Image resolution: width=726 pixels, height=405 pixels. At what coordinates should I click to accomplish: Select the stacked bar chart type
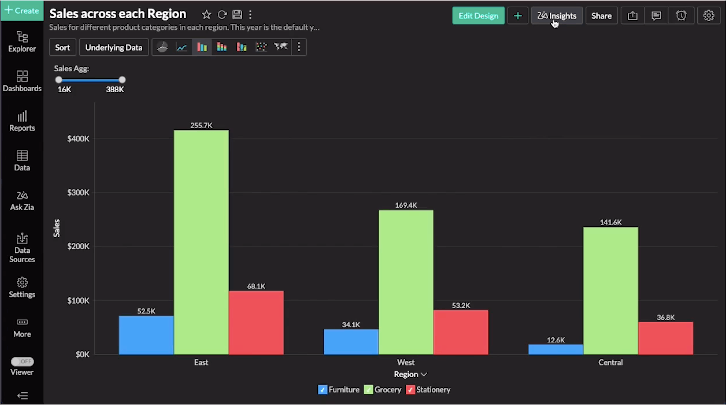(x=222, y=47)
